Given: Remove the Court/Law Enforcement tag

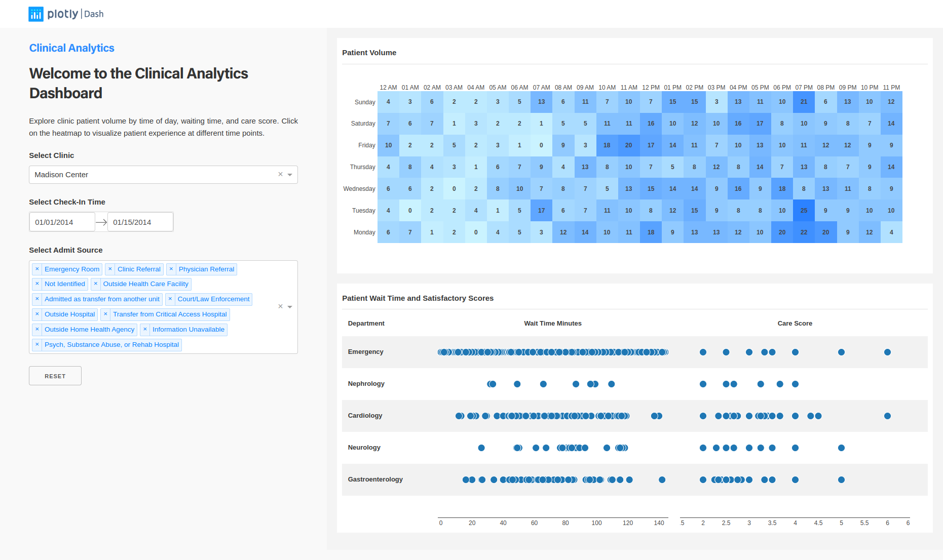Looking at the screenshot, I should click(170, 299).
